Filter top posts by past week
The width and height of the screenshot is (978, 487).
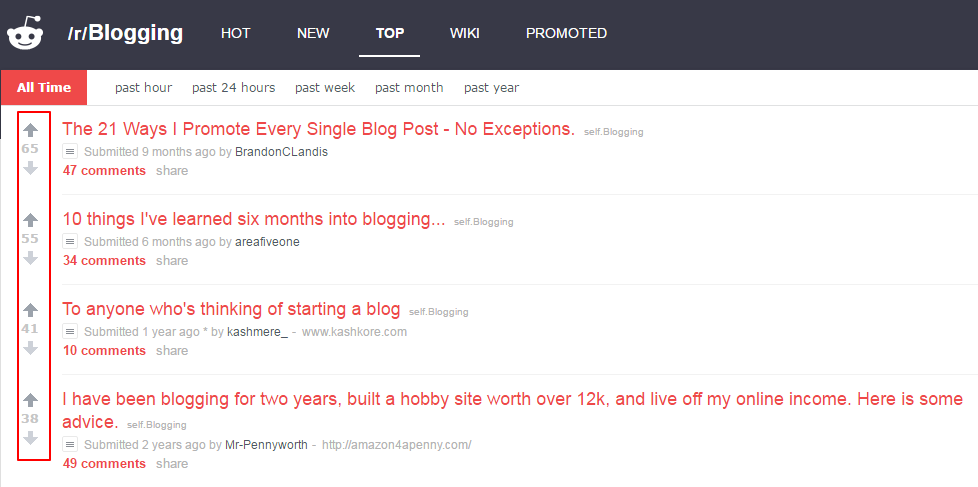[325, 88]
